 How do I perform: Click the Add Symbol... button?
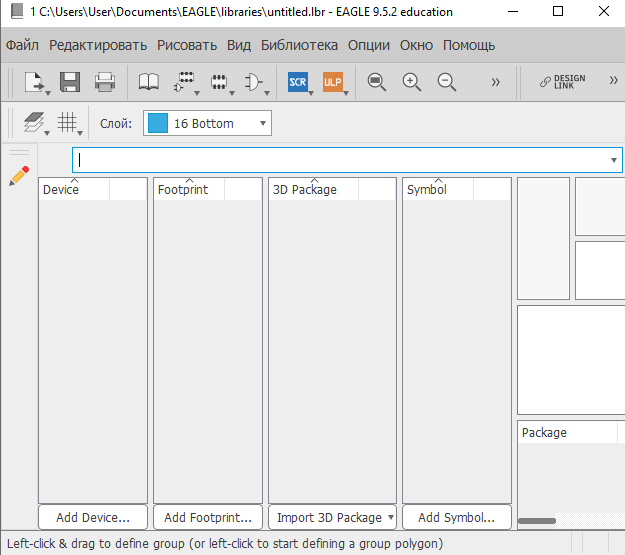click(456, 517)
